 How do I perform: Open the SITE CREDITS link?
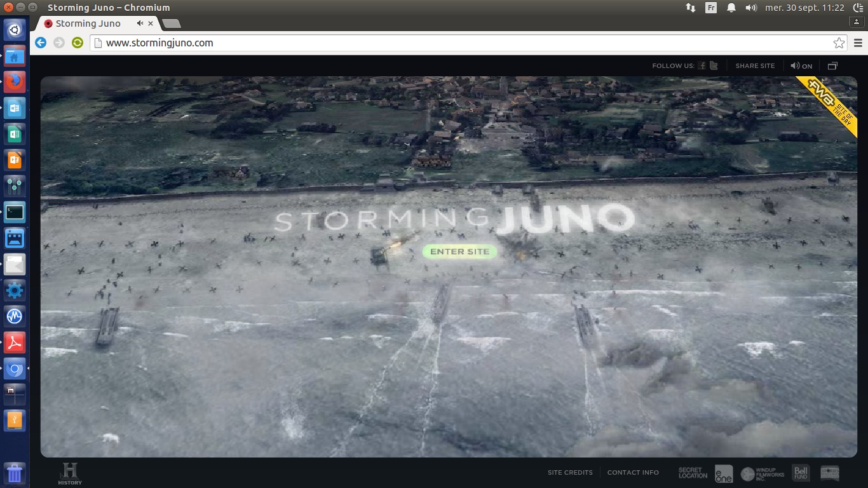pos(570,472)
